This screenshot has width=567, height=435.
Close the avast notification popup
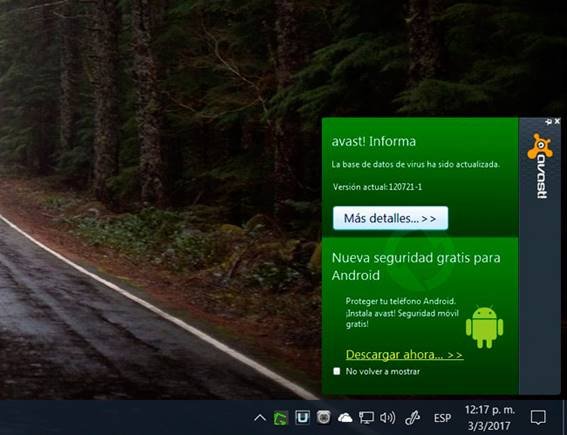click(557, 121)
